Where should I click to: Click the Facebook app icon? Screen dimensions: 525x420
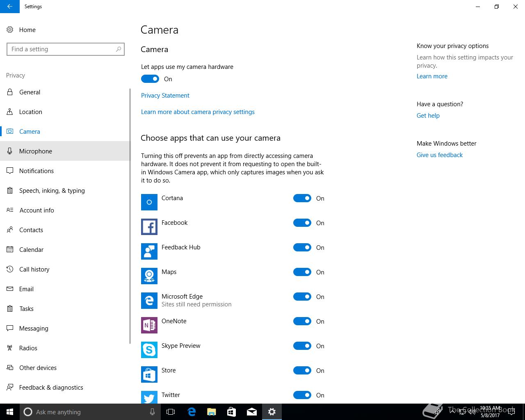coord(149,227)
